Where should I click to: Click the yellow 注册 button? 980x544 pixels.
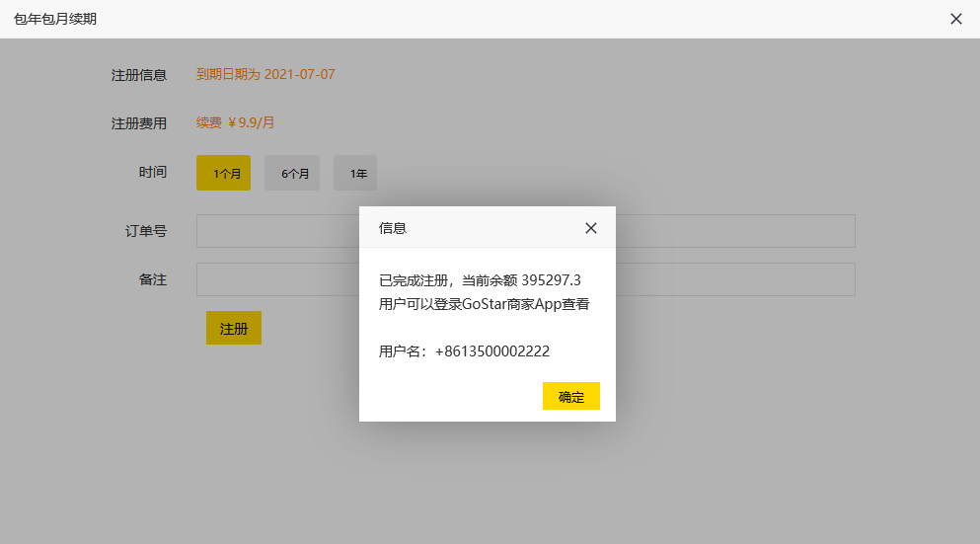pos(234,328)
